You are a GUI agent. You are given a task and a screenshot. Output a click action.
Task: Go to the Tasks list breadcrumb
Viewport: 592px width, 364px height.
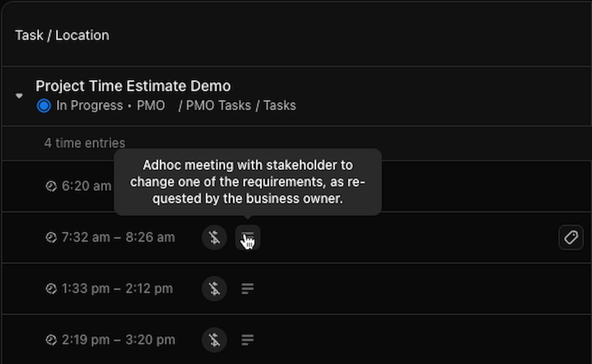click(280, 106)
